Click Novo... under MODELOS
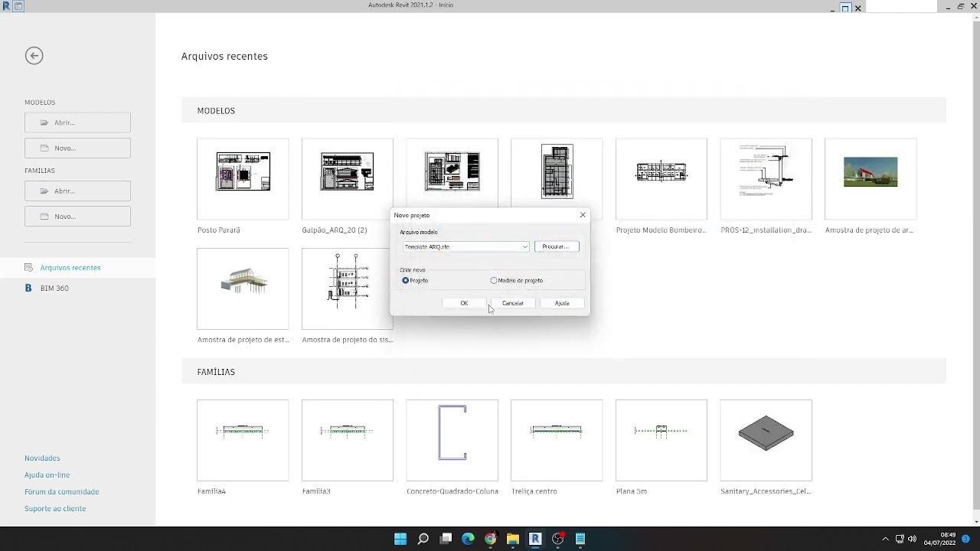 [77, 148]
